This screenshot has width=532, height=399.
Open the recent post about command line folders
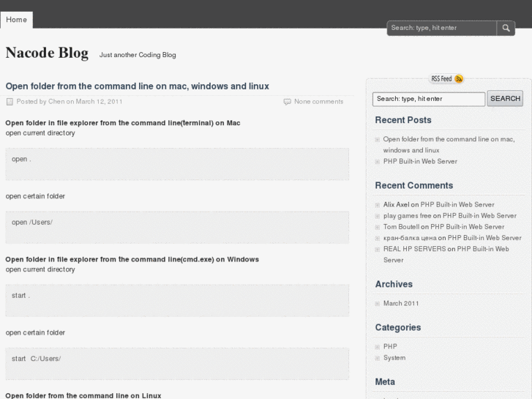(449, 139)
